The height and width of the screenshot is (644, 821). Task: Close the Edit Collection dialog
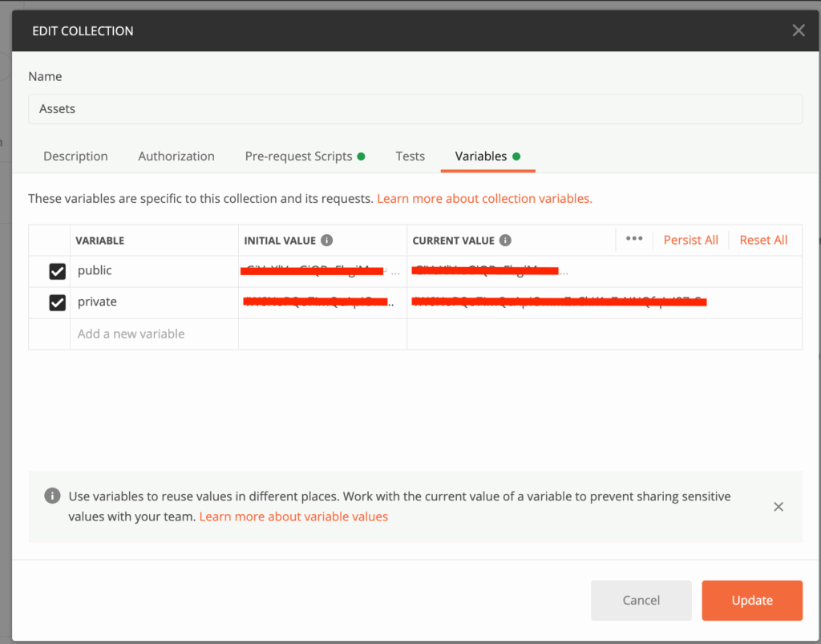tap(799, 31)
